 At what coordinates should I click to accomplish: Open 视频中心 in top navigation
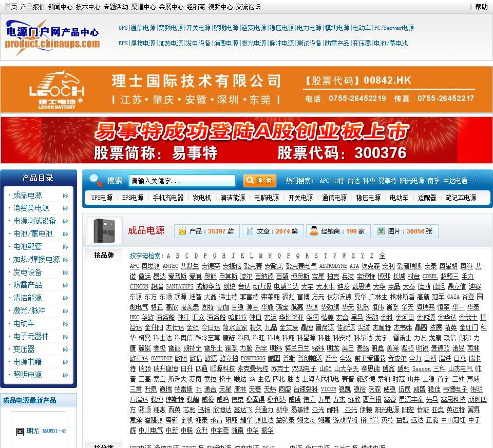coord(221,7)
